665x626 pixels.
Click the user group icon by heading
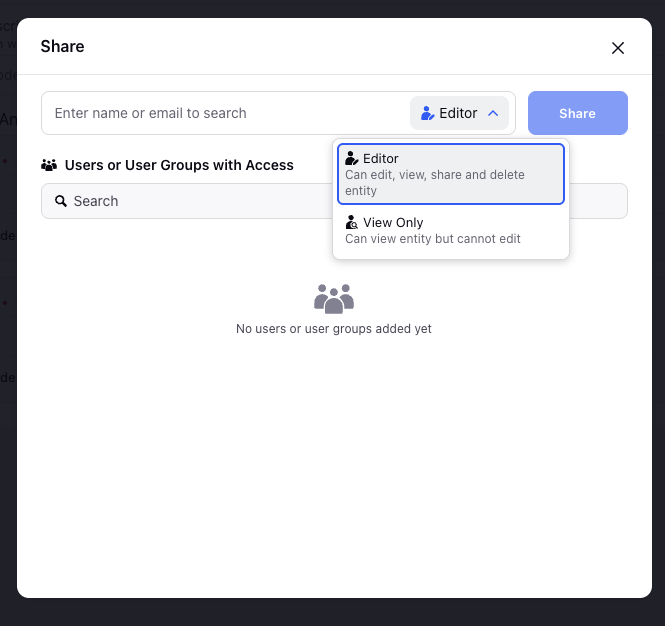pos(49,165)
